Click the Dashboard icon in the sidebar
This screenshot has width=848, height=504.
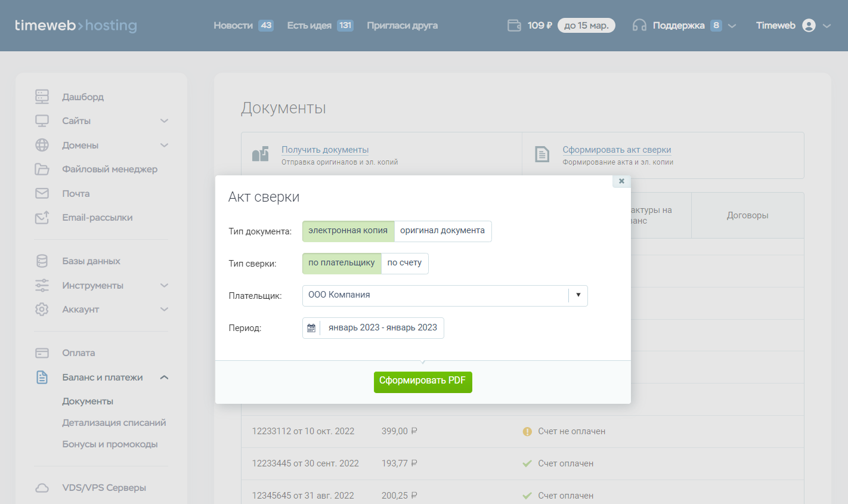42,97
